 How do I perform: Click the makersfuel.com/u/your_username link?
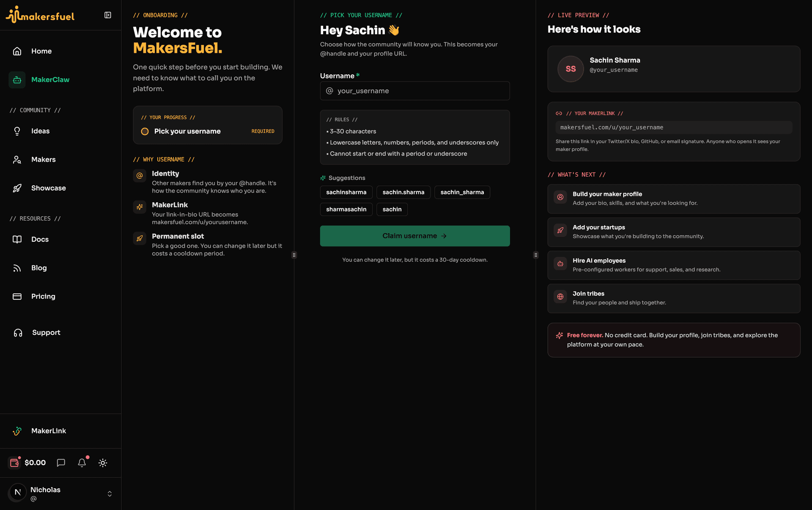tap(674, 127)
